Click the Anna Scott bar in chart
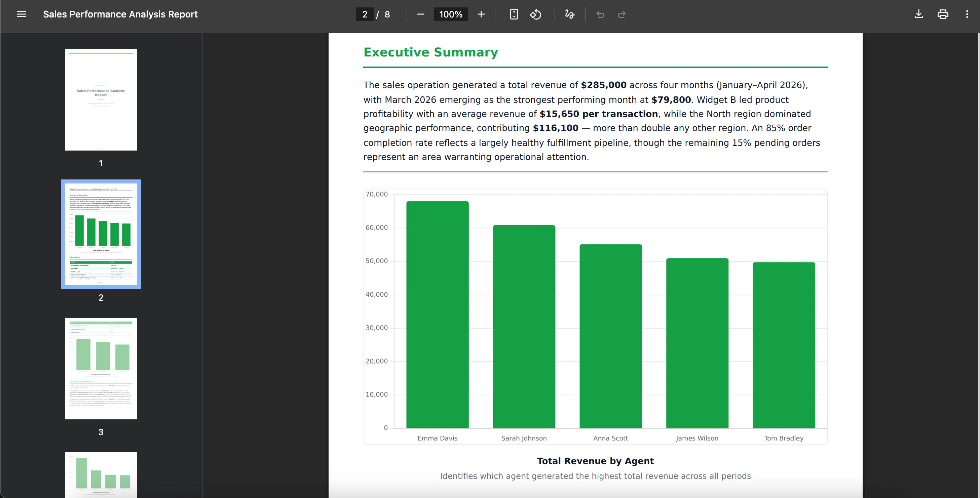Image resolution: width=980 pixels, height=498 pixels. point(611,336)
